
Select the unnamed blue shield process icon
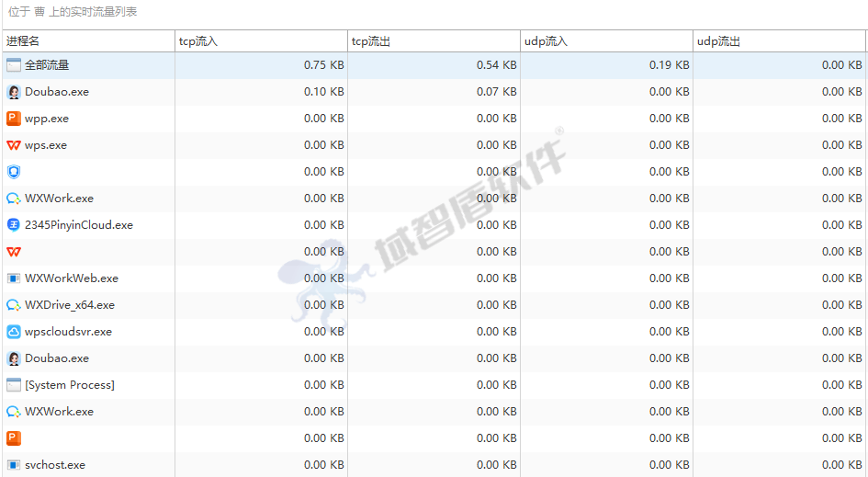pos(14,172)
